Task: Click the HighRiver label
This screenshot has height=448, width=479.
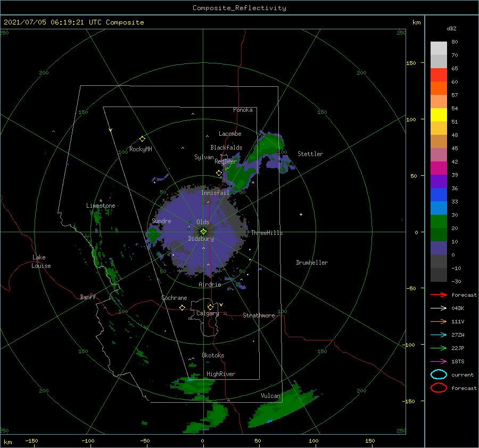Action: pos(221,374)
